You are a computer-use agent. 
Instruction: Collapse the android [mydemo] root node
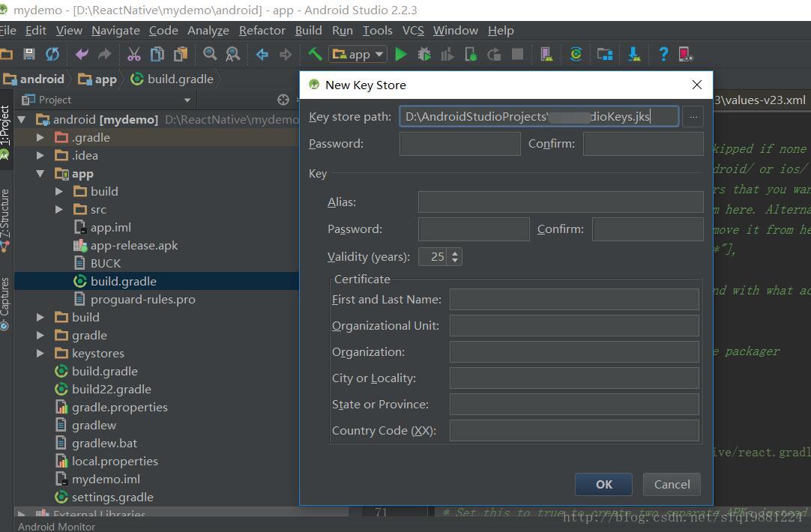pos(22,119)
